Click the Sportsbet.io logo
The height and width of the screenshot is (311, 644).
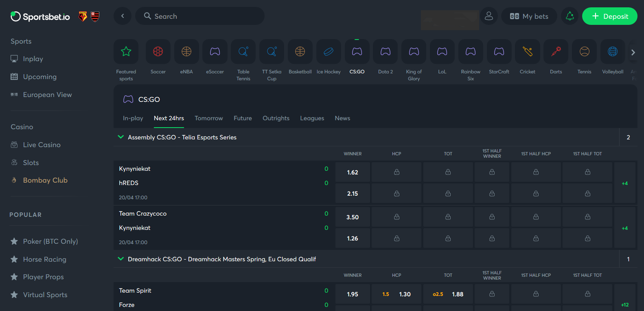[x=40, y=17]
